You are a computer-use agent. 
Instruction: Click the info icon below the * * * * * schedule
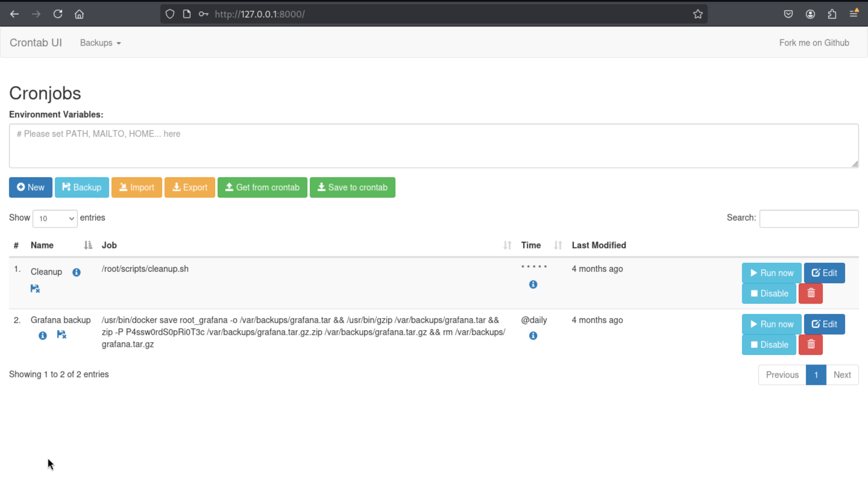pyautogui.click(x=533, y=284)
